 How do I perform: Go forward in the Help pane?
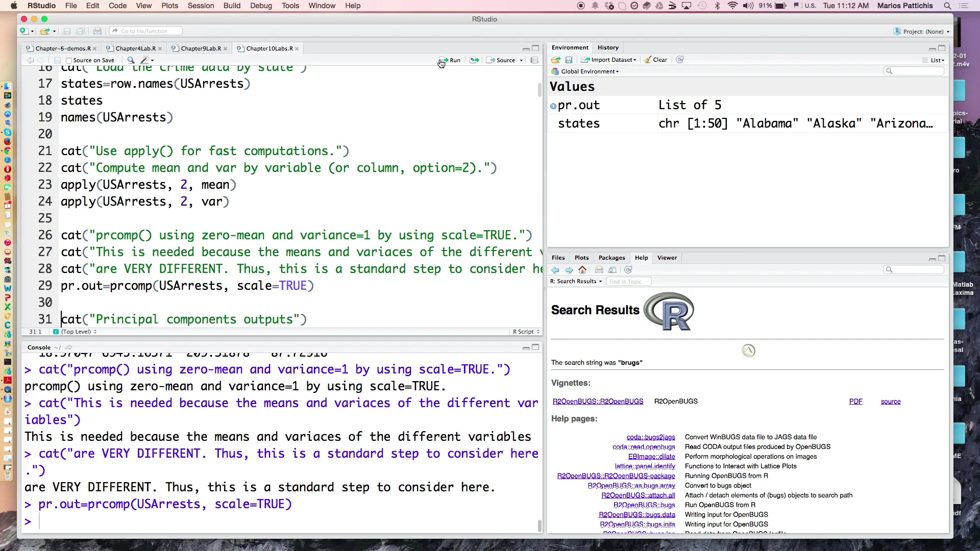tap(569, 270)
